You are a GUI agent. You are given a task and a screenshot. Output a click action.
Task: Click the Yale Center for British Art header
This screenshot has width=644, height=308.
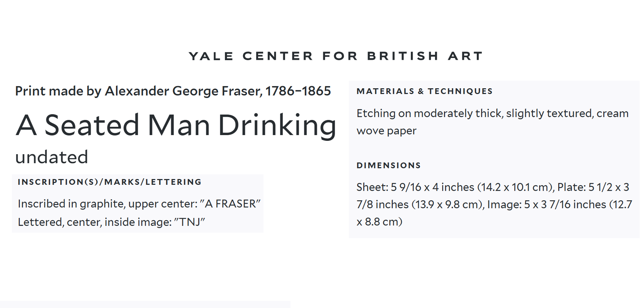click(336, 56)
